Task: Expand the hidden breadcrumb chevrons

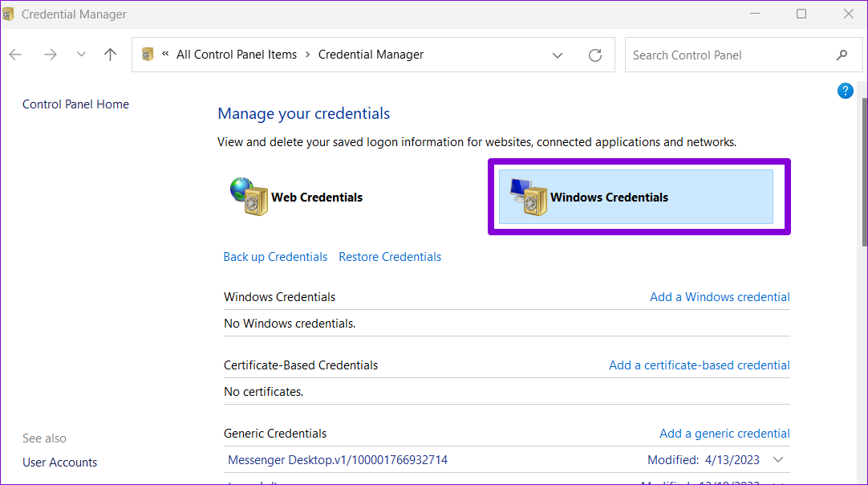Action: click(x=165, y=54)
